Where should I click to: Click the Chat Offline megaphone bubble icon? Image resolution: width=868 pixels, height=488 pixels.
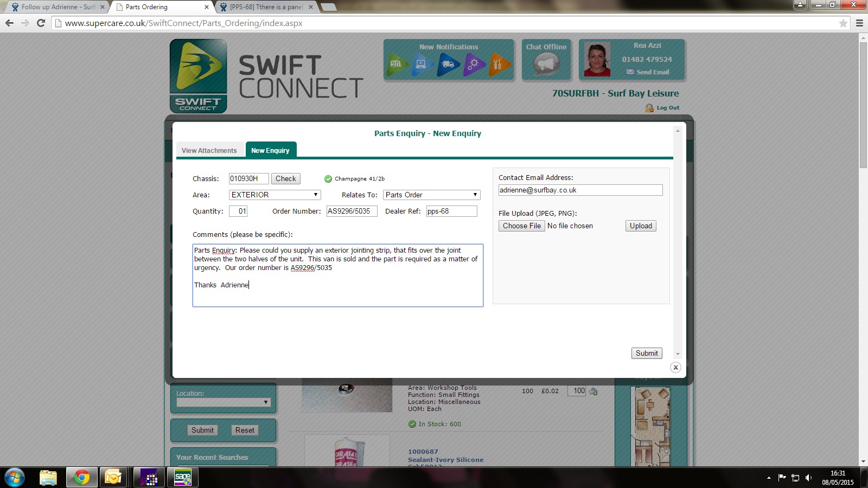tap(546, 66)
